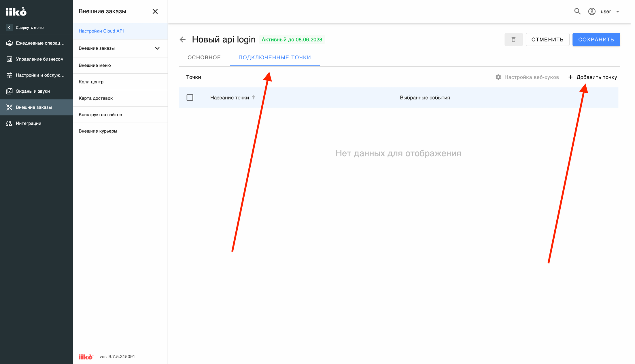
Task: Click the Отменить button
Action: [547, 39]
